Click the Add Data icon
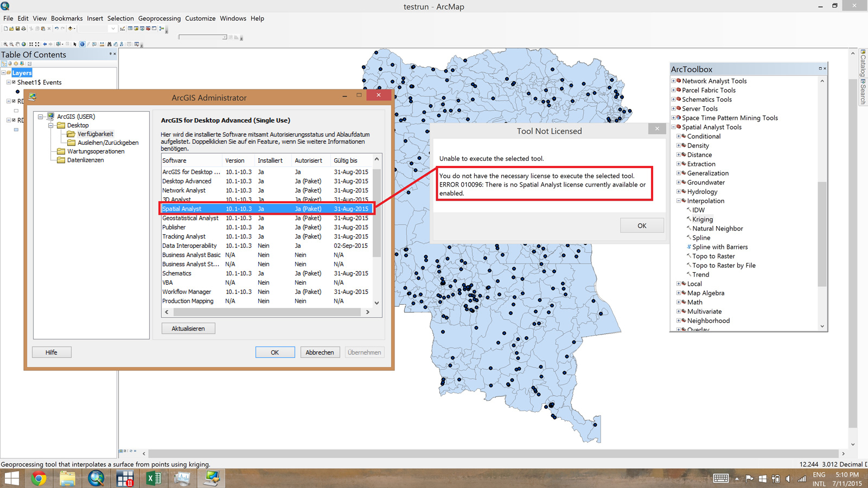Screen dimensions: 868x488 point(70,29)
